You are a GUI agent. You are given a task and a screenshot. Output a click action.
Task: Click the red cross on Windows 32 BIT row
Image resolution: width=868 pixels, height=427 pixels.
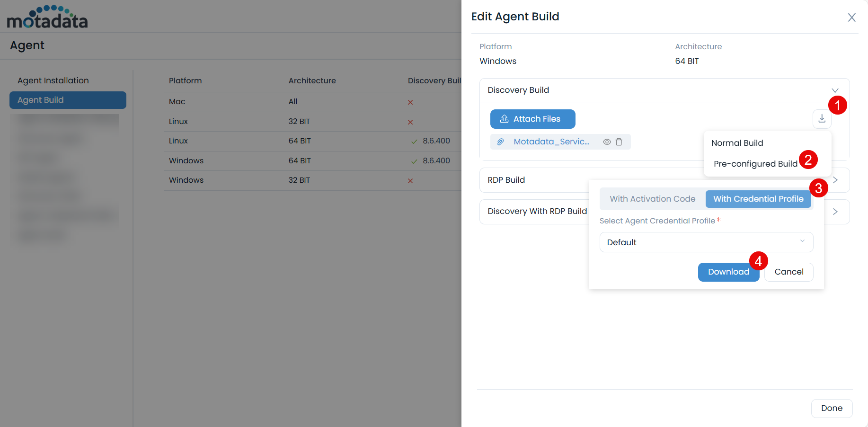(410, 180)
